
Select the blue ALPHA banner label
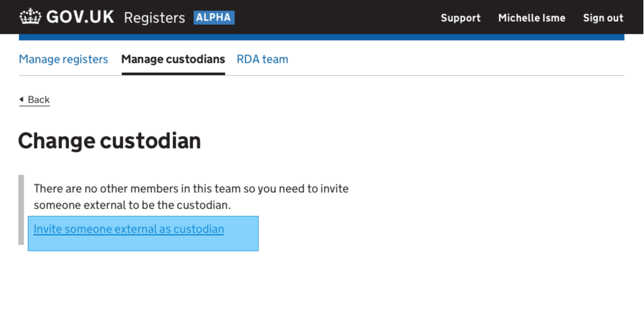tap(214, 17)
